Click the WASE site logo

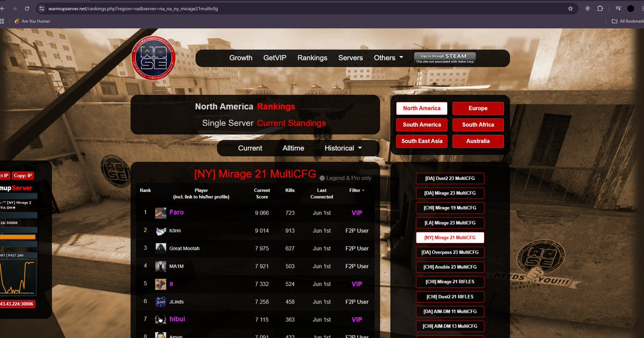(153, 58)
